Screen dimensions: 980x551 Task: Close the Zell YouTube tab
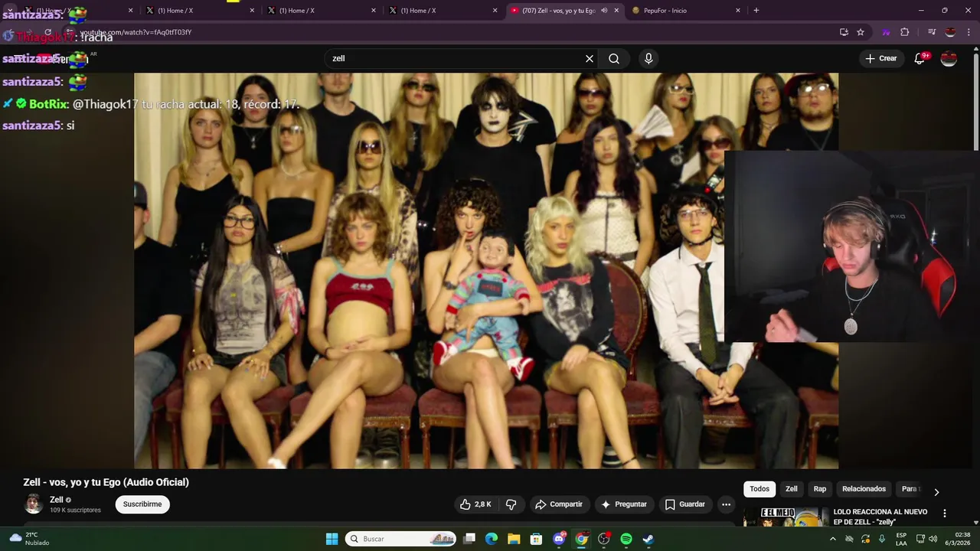616,11
